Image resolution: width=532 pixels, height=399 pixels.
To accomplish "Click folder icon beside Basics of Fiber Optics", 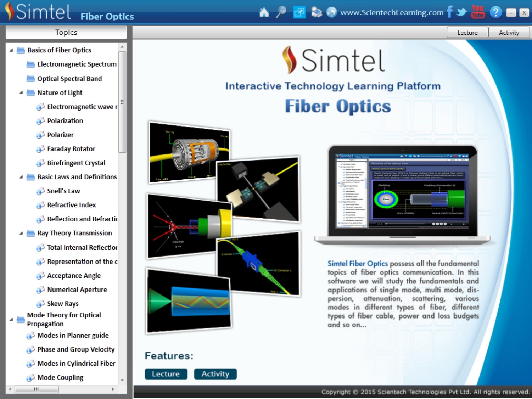I will pyautogui.click(x=21, y=50).
